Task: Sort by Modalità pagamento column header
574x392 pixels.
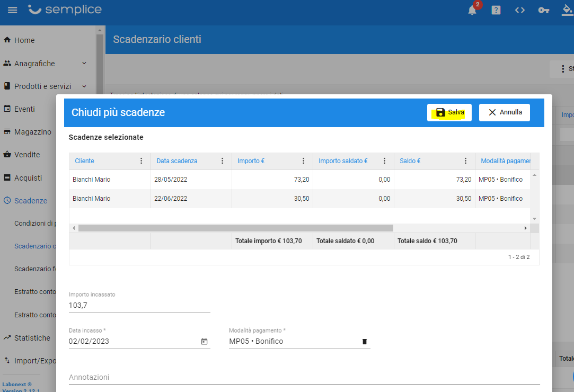Action: [506, 161]
